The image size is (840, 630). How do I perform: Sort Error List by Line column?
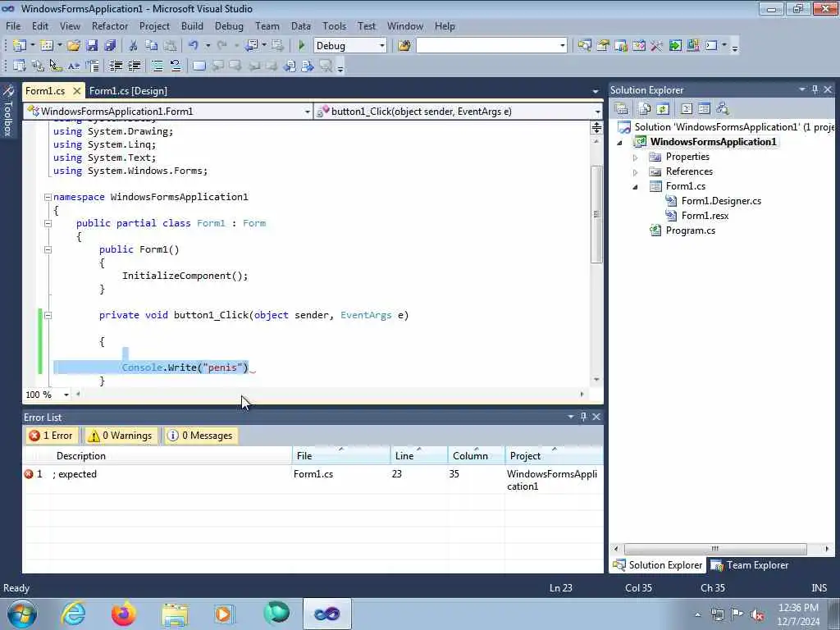pos(419,456)
